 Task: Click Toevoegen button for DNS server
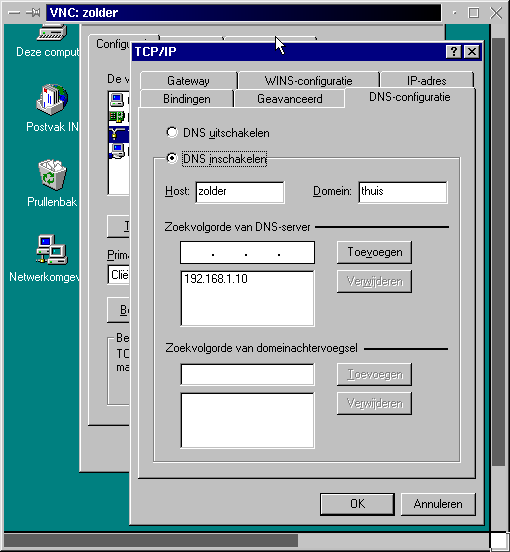tap(374, 252)
